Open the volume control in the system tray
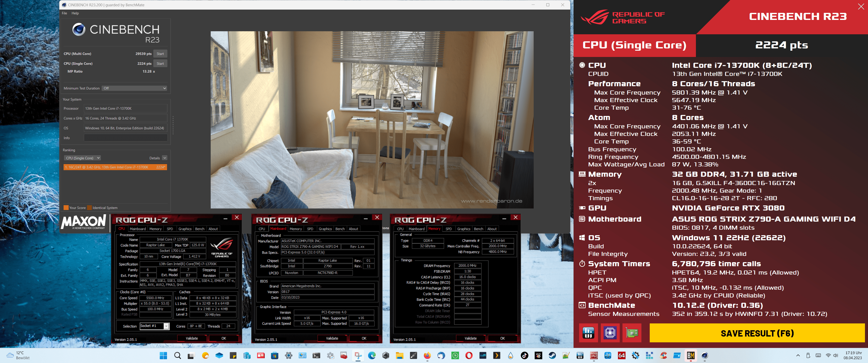 pos(836,355)
